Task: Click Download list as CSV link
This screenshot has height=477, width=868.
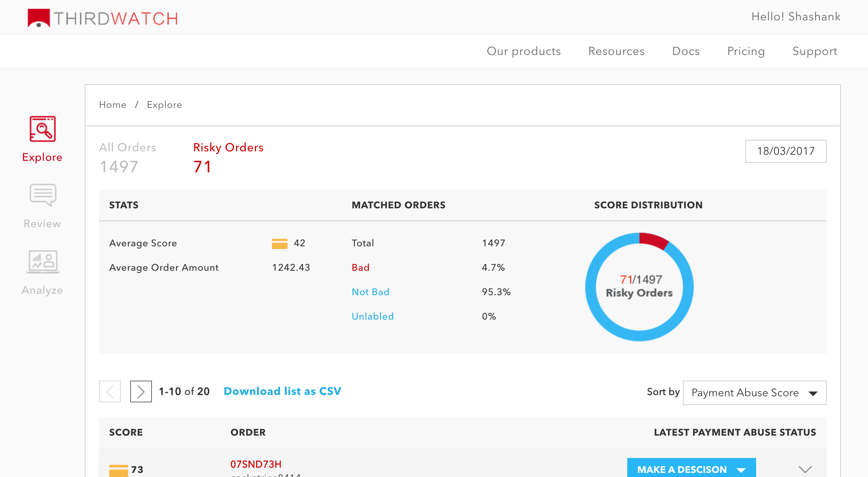Action: click(x=282, y=391)
